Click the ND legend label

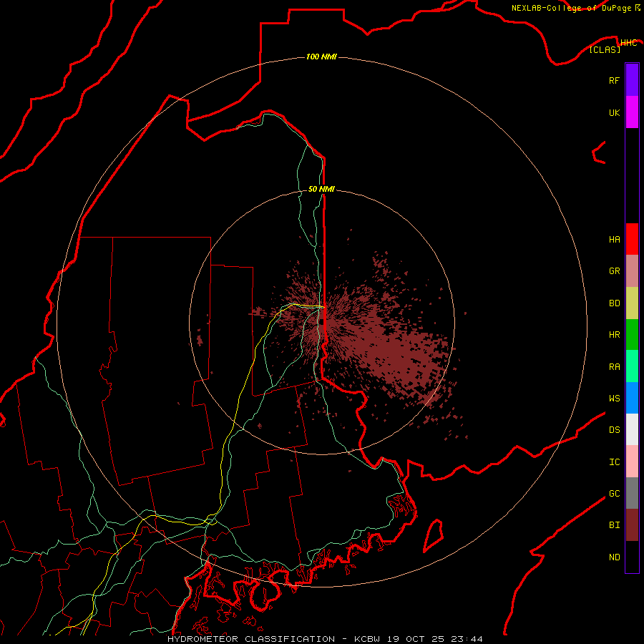coord(614,557)
